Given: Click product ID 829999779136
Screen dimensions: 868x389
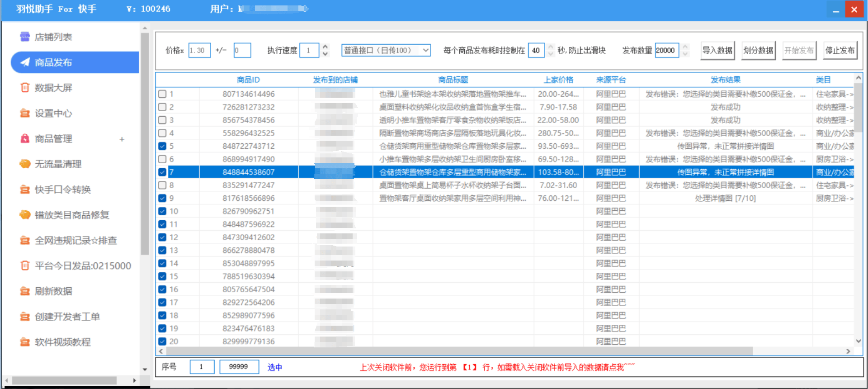Looking at the screenshot, I should (x=248, y=342).
